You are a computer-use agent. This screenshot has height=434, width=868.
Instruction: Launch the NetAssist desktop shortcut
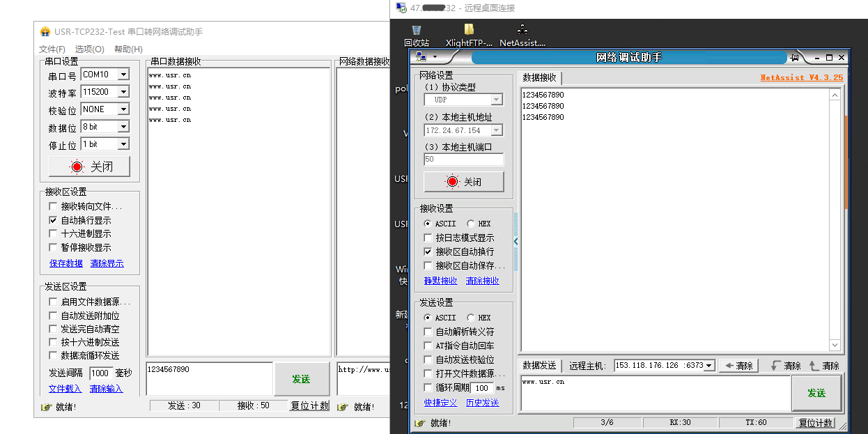522,31
